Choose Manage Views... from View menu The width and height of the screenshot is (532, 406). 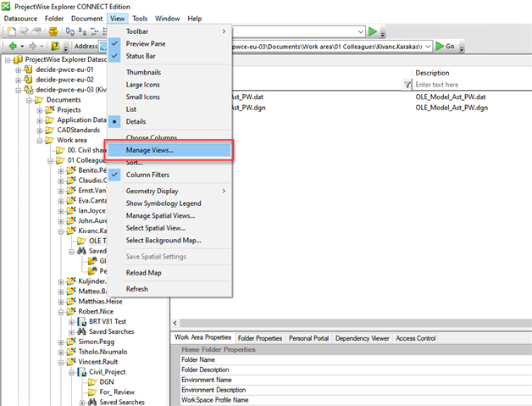pyautogui.click(x=169, y=150)
